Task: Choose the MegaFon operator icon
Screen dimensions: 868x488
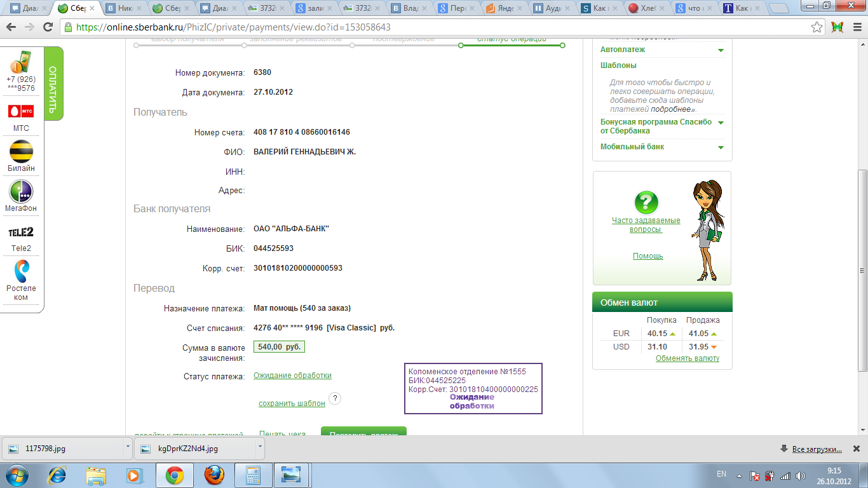Action: point(21,191)
